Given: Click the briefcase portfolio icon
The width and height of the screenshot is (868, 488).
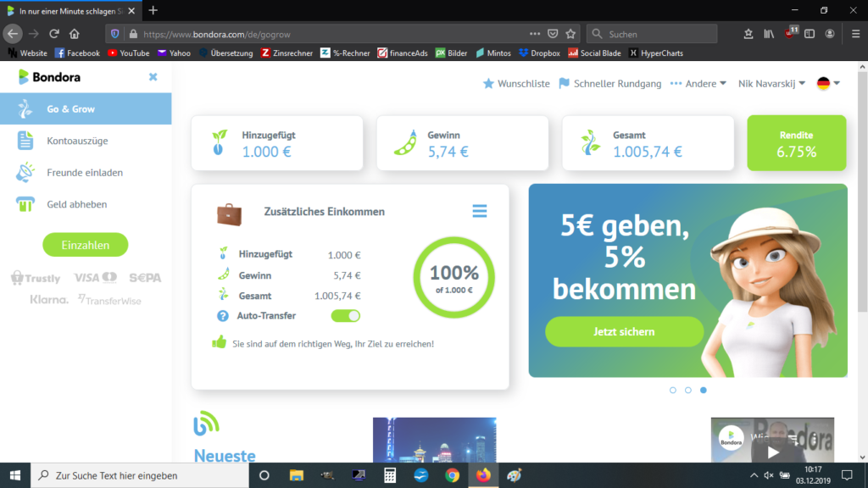Looking at the screenshot, I should (229, 214).
